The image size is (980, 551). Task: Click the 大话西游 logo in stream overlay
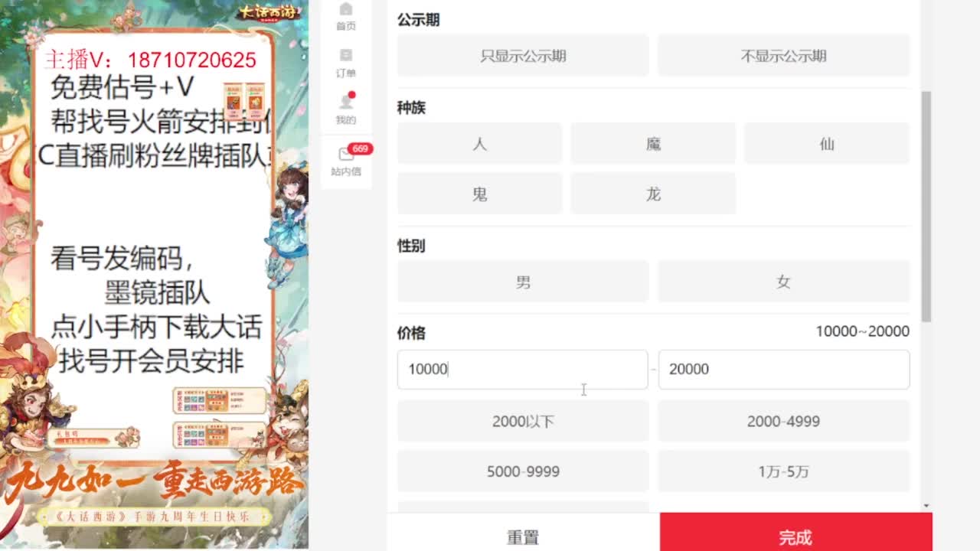tap(268, 12)
